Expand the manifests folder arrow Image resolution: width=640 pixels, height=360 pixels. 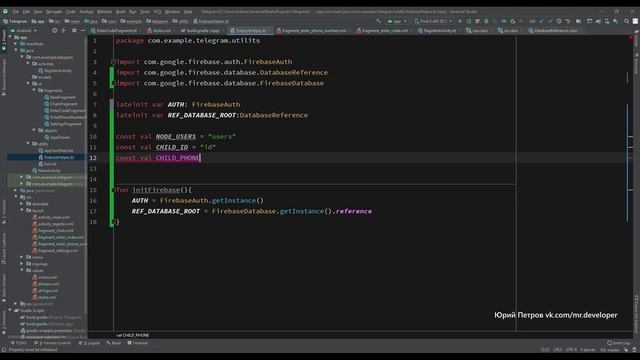(x=16, y=44)
